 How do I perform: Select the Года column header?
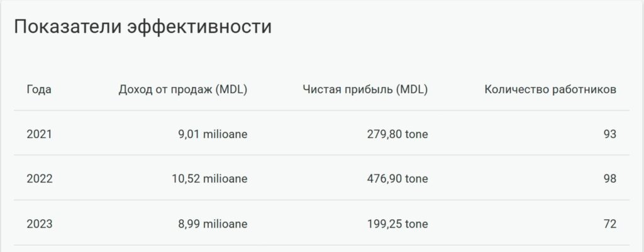pyautogui.click(x=39, y=89)
